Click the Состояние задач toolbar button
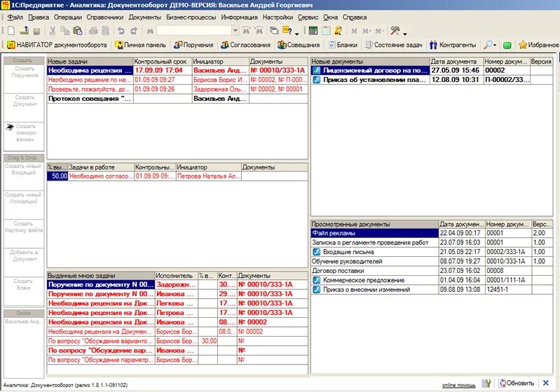 393,45
